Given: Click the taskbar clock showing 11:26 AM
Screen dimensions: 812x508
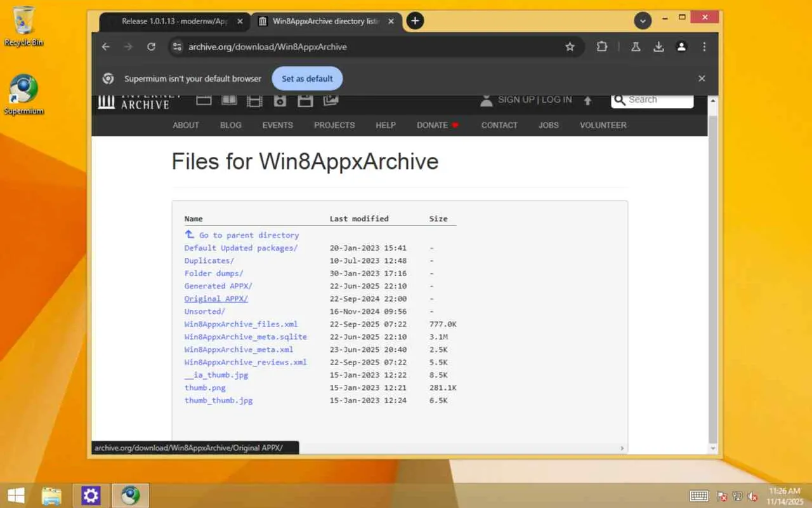Looking at the screenshot, I should pyautogui.click(x=785, y=495).
